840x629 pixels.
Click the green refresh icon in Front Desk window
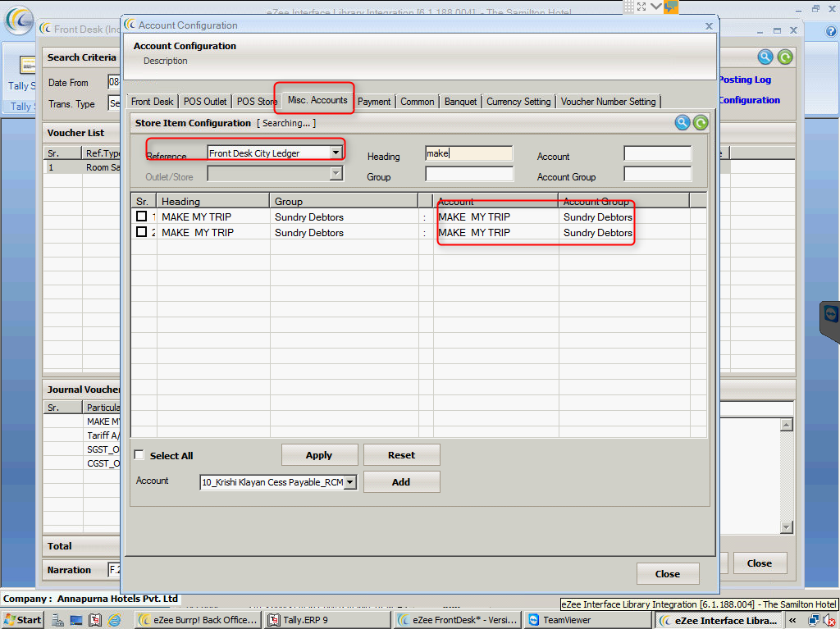(785, 57)
